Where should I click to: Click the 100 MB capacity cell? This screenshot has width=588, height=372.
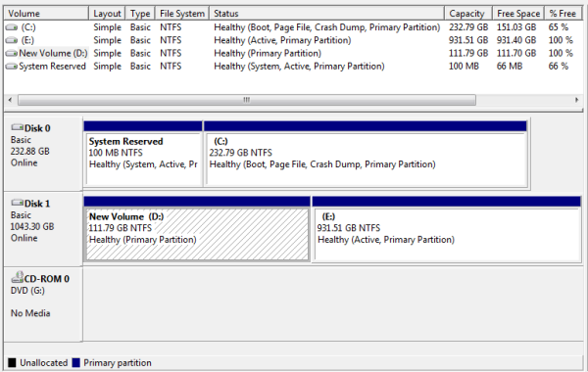464,67
